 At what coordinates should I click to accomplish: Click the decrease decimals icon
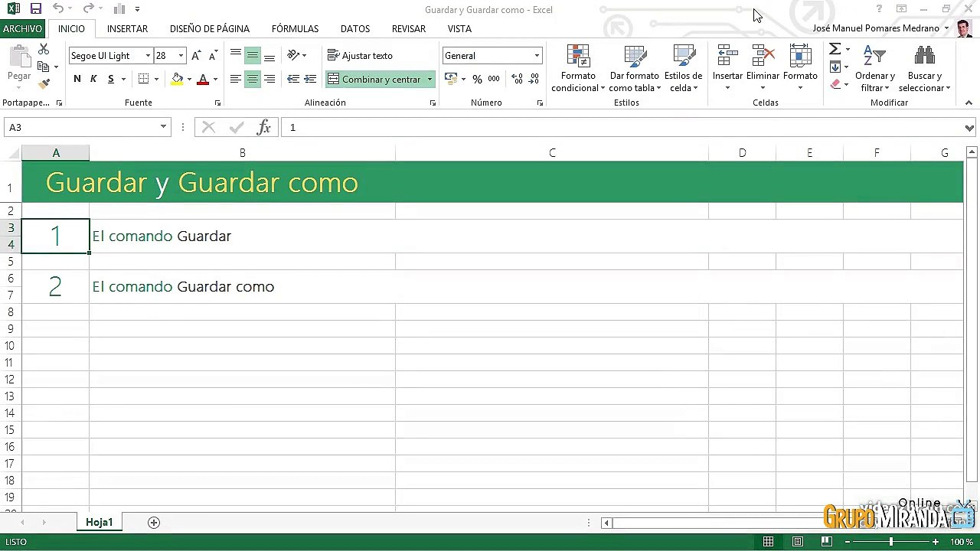[x=534, y=79]
